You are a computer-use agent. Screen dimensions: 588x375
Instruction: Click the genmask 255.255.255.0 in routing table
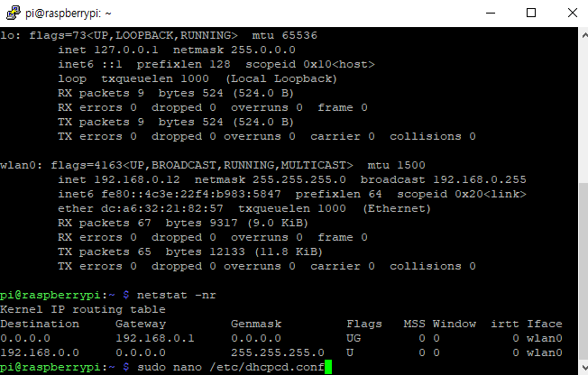278,352
